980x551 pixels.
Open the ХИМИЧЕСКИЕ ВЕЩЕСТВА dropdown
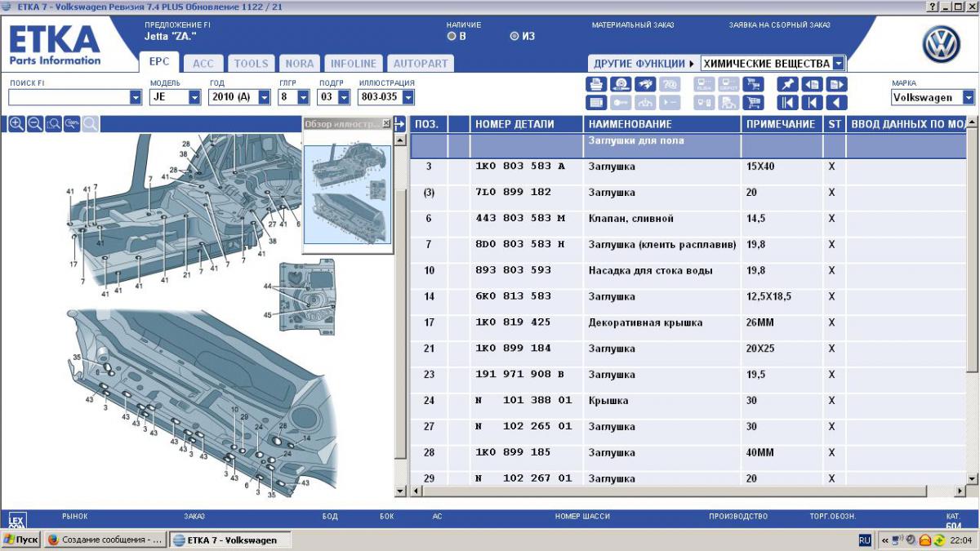pos(840,64)
